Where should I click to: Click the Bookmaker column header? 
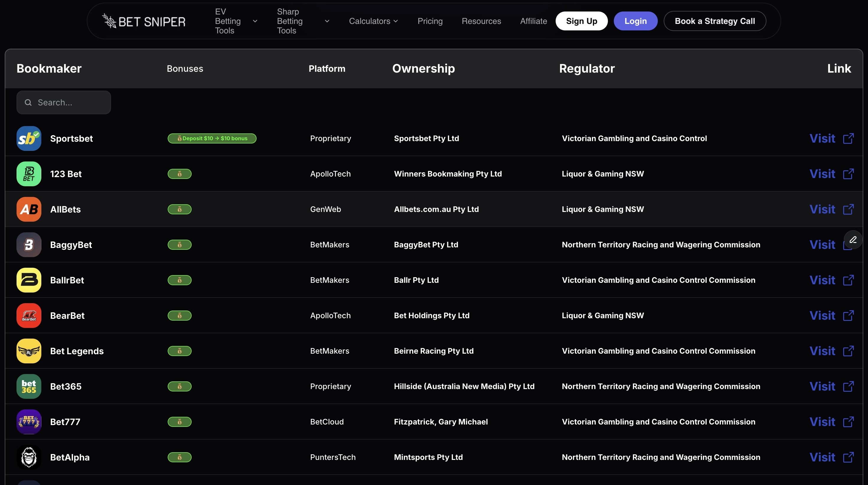pos(49,69)
